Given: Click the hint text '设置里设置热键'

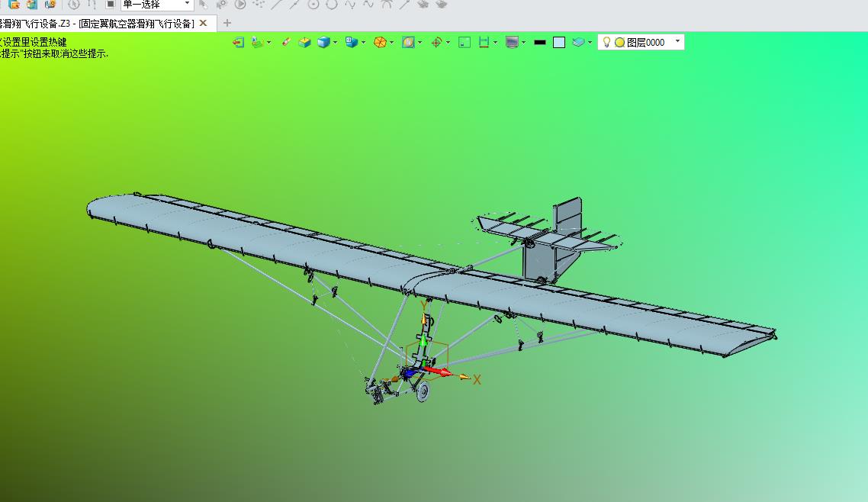Looking at the screenshot, I should (x=34, y=43).
